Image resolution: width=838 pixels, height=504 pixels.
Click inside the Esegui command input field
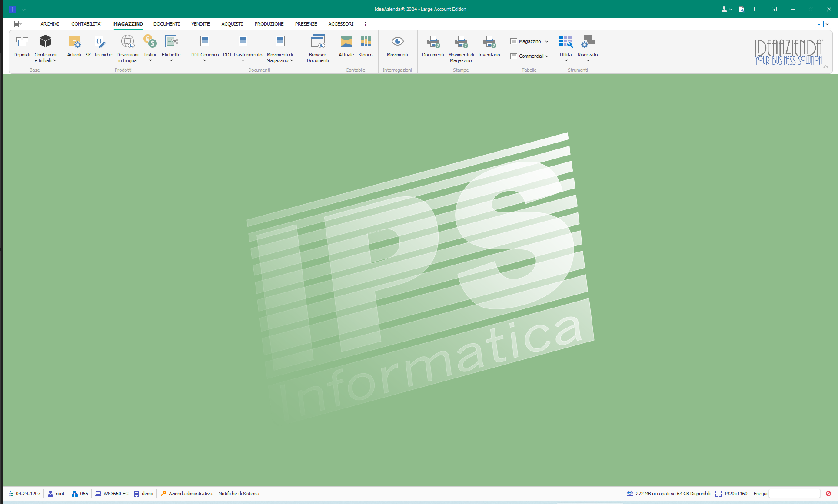tap(794, 494)
